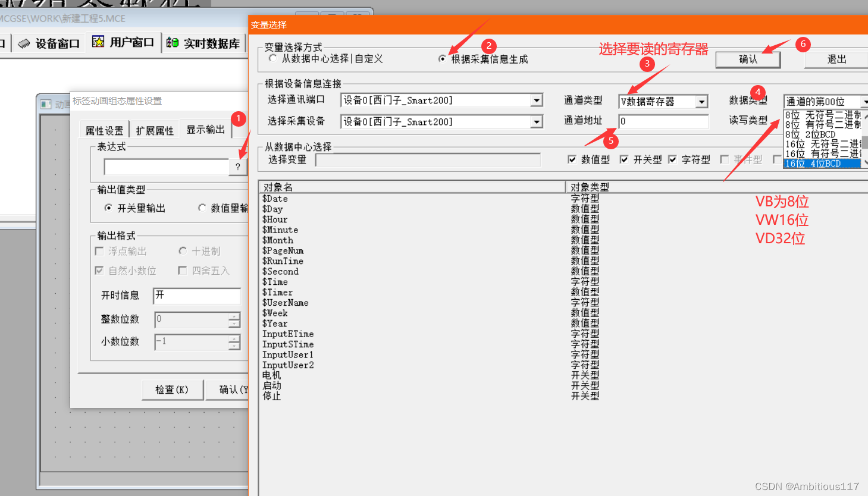
Task: Click the 选择变量 text field
Action: point(428,160)
